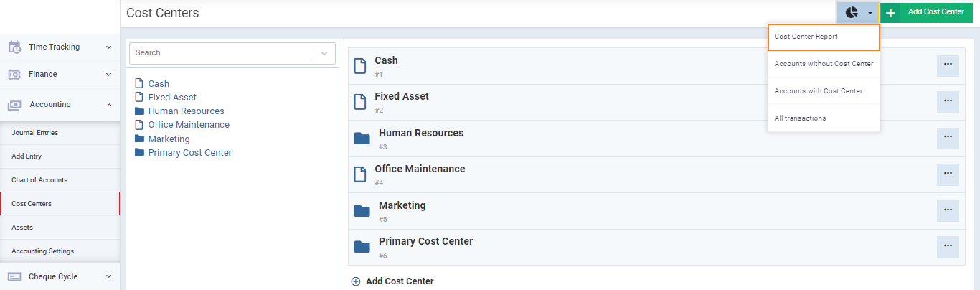Open the three-dot menu for Office Maintenance
The width and height of the screenshot is (980, 290).
tap(948, 174)
